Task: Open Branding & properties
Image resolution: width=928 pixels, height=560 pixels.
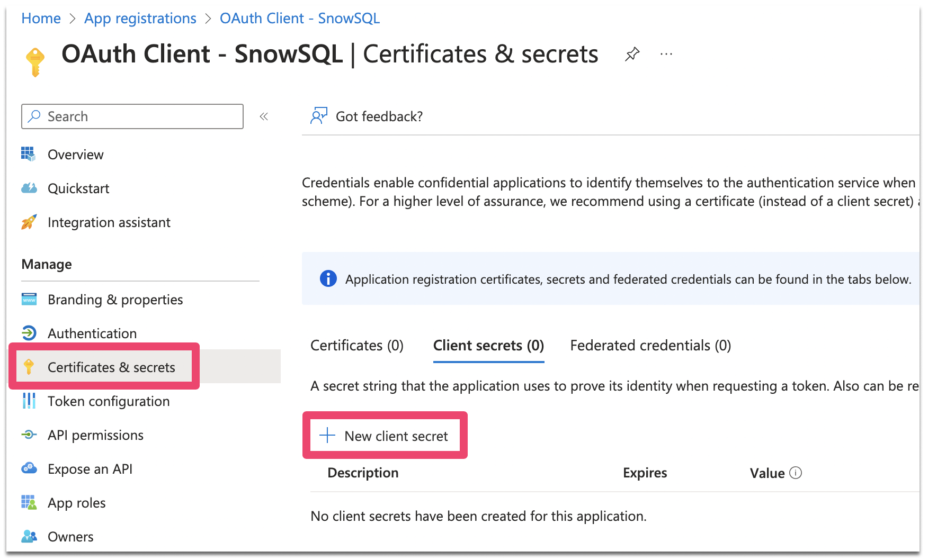Action: [x=115, y=300]
